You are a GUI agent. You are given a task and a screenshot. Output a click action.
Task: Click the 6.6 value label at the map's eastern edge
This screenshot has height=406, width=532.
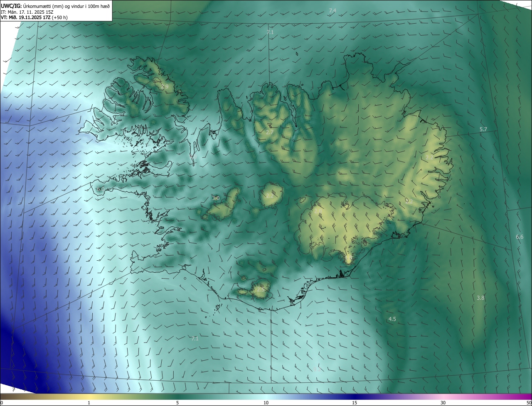click(520, 237)
